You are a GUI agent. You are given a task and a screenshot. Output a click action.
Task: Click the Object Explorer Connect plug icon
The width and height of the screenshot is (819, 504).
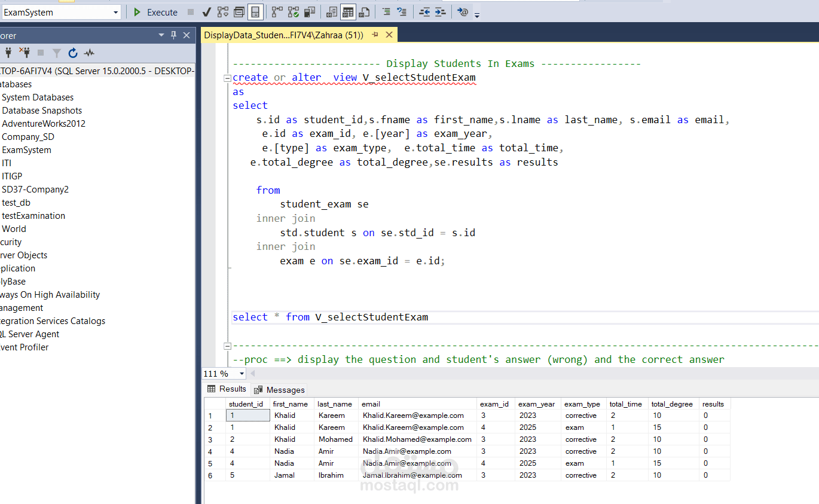pos(8,53)
